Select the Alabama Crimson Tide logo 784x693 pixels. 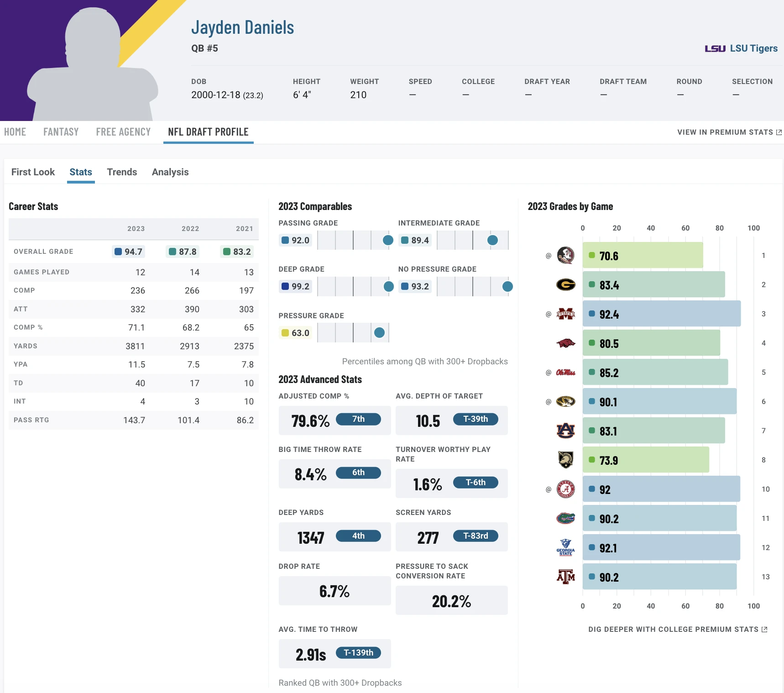[565, 489]
